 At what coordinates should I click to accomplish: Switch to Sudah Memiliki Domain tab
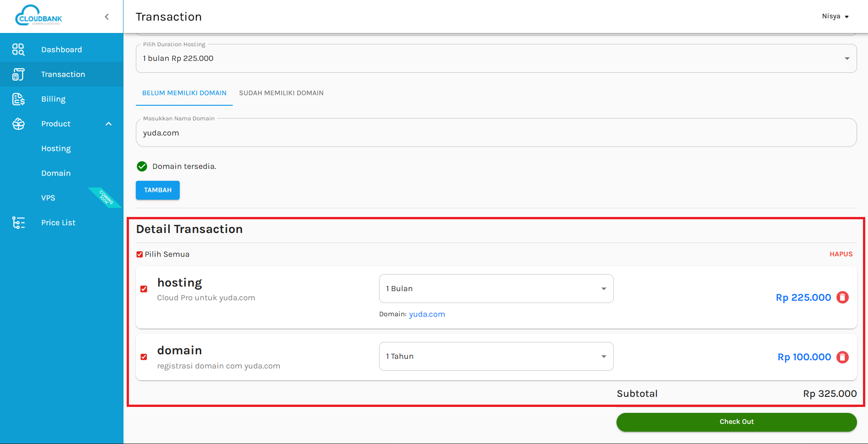pos(281,93)
